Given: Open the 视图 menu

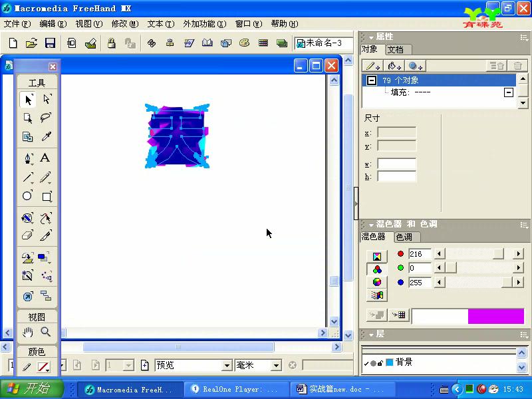Looking at the screenshot, I should (89, 24).
